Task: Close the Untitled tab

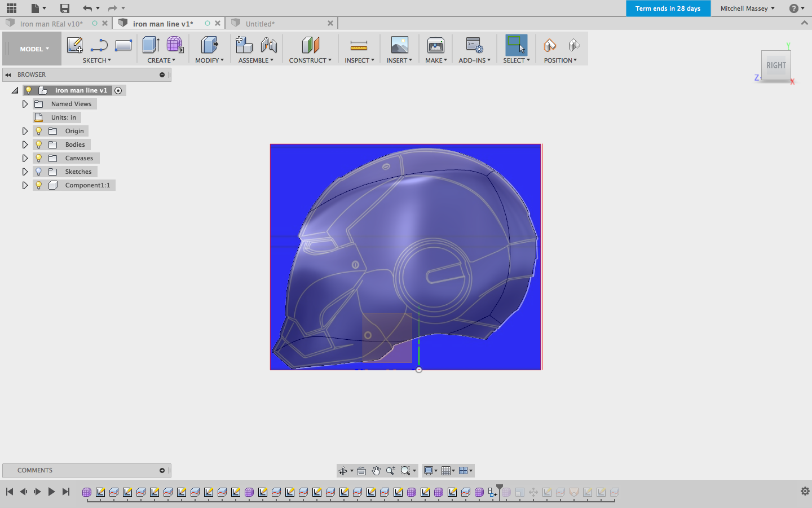Action: pos(330,23)
